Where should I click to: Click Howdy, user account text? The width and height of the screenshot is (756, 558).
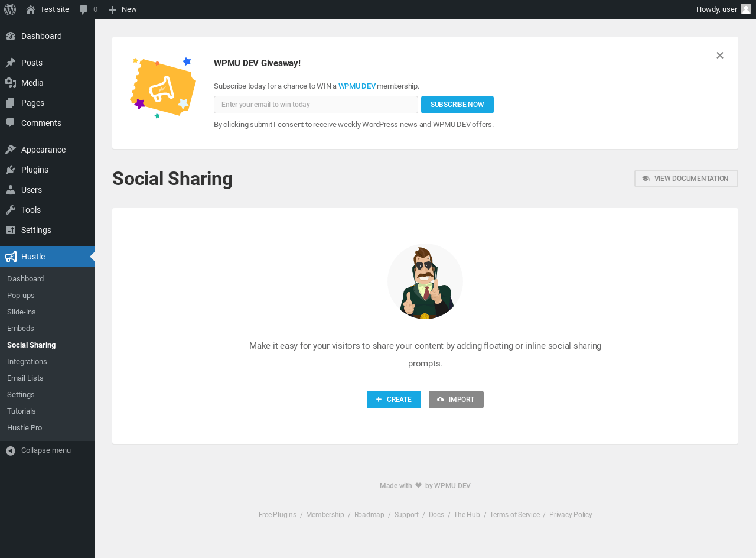pos(716,9)
